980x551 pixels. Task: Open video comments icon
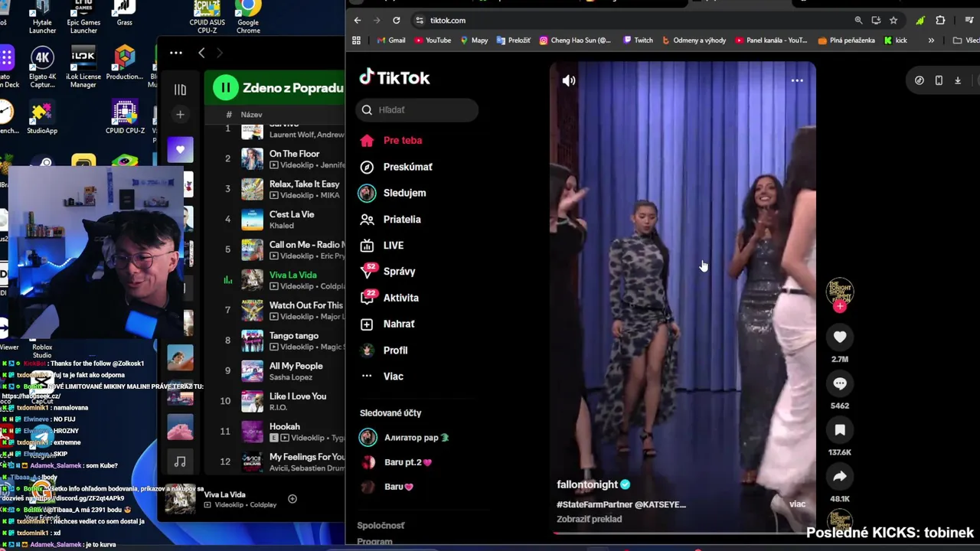pyautogui.click(x=840, y=383)
